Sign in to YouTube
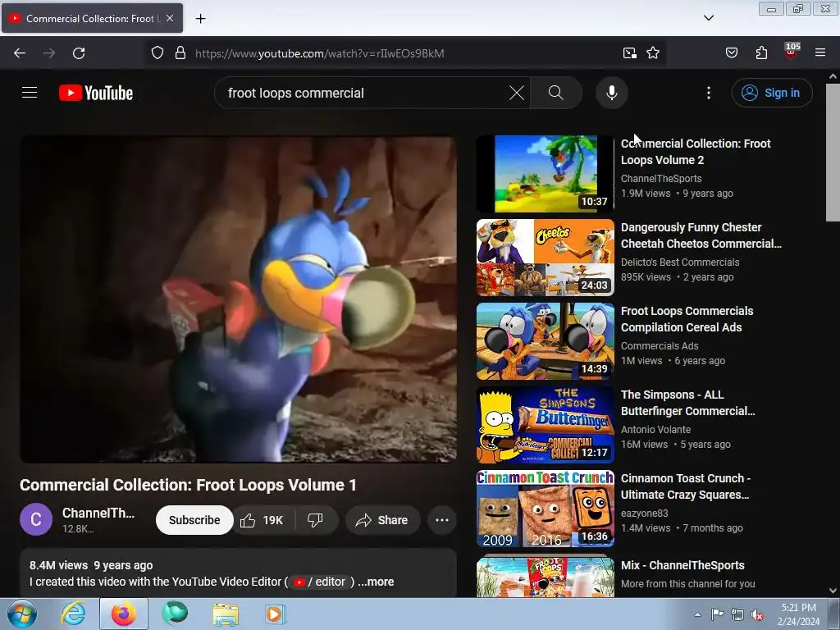 pos(771,93)
